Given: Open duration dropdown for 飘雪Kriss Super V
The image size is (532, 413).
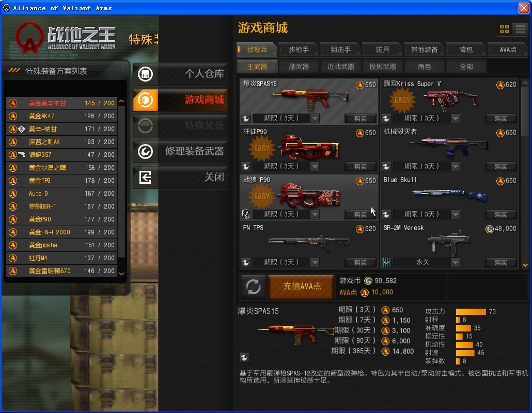Looking at the screenshot, I should (x=456, y=118).
